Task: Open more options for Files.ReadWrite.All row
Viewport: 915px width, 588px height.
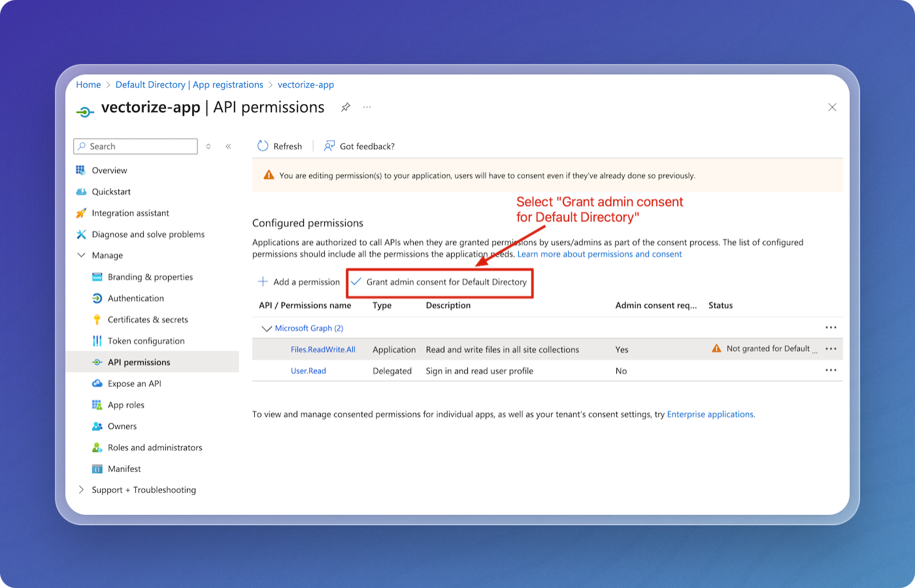Action: click(x=831, y=349)
